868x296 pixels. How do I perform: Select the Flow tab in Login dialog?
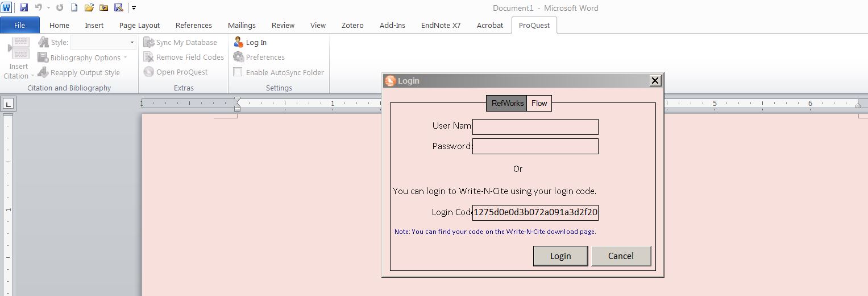coord(539,103)
